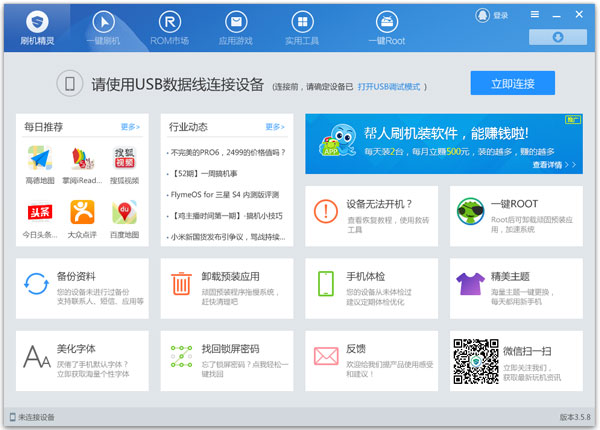Viewport: 600px width, 430px height.
Task: Click the 找回锁屏密码 pattern icon
Action: pyautogui.click(x=181, y=357)
